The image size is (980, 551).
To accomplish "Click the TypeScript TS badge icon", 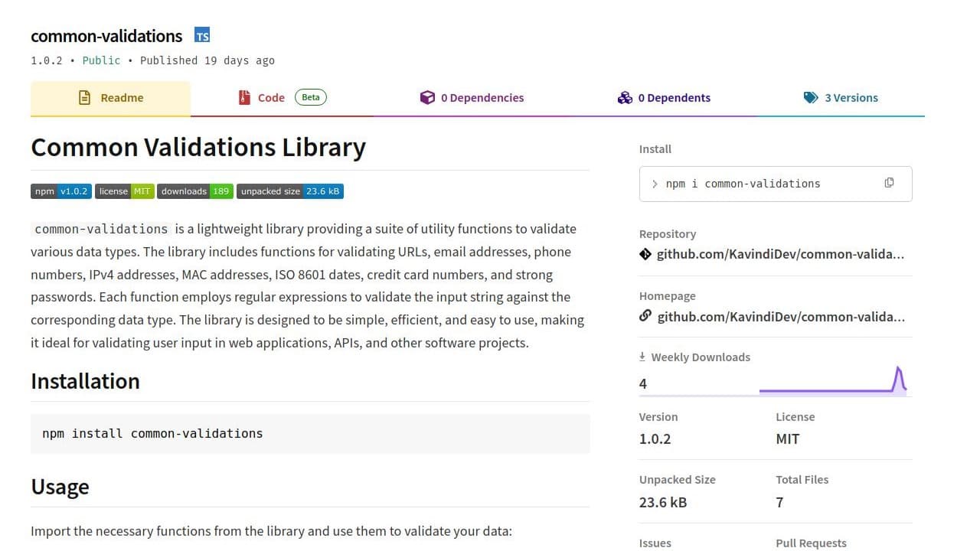I will coord(202,35).
